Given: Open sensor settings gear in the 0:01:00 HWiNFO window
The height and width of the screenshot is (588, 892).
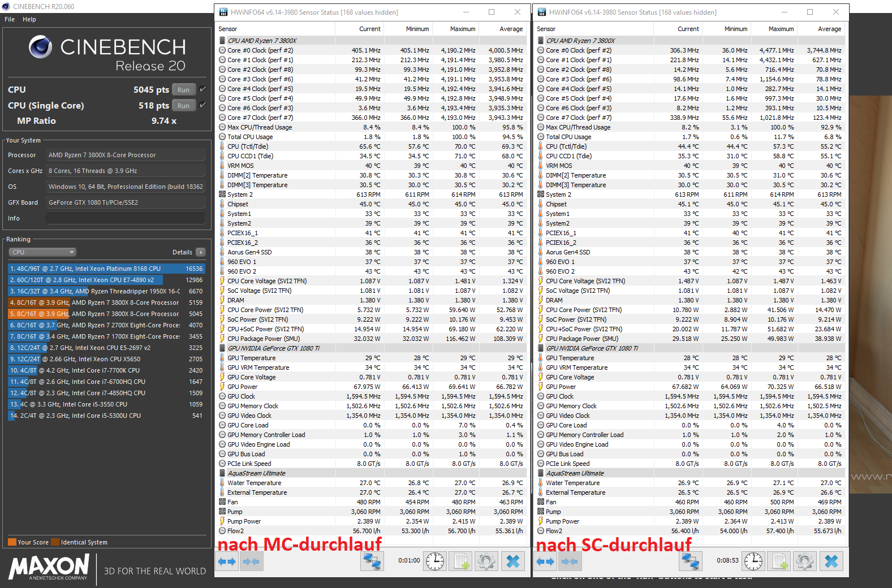Looking at the screenshot, I should point(486,561).
